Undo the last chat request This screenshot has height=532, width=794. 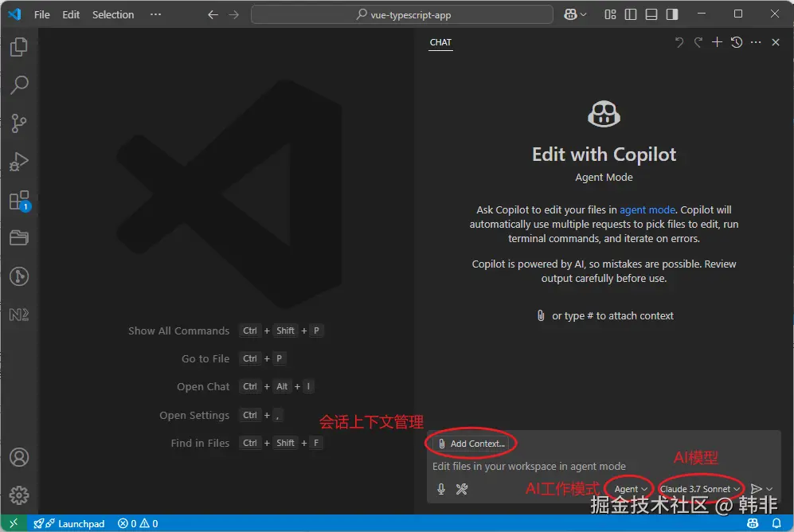coord(679,42)
